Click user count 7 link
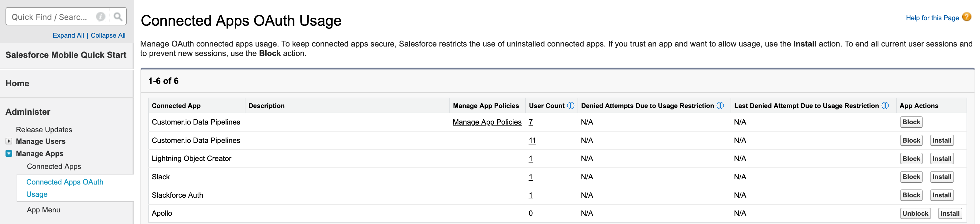Viewport: 980px width, 224px height. pos(530,122)
